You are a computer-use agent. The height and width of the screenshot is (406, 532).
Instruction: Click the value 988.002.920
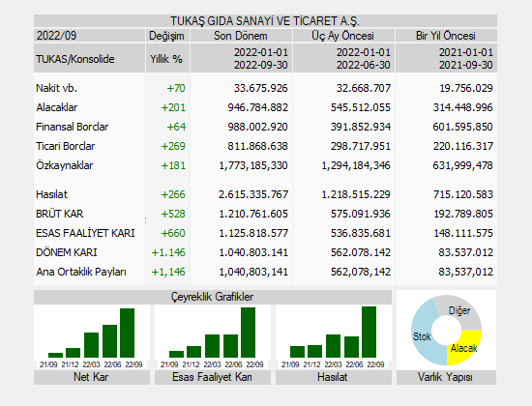[x=258, y=127]
